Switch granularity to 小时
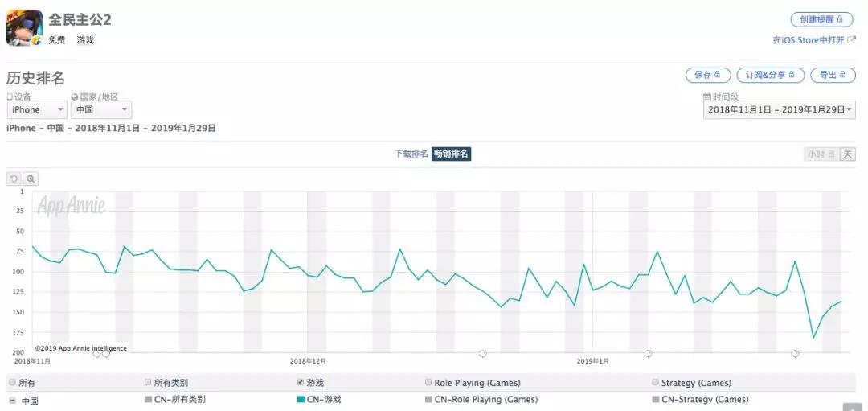 pyautogui.click(x=821, y=154)
